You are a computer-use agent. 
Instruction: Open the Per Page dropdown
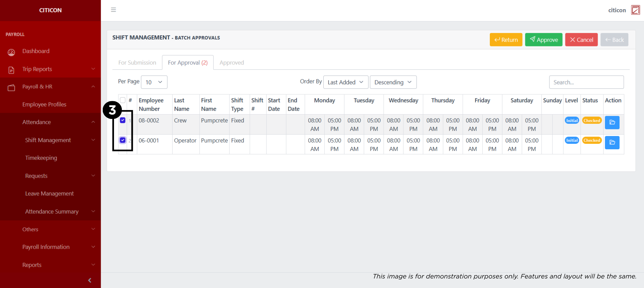coord(154,82)
